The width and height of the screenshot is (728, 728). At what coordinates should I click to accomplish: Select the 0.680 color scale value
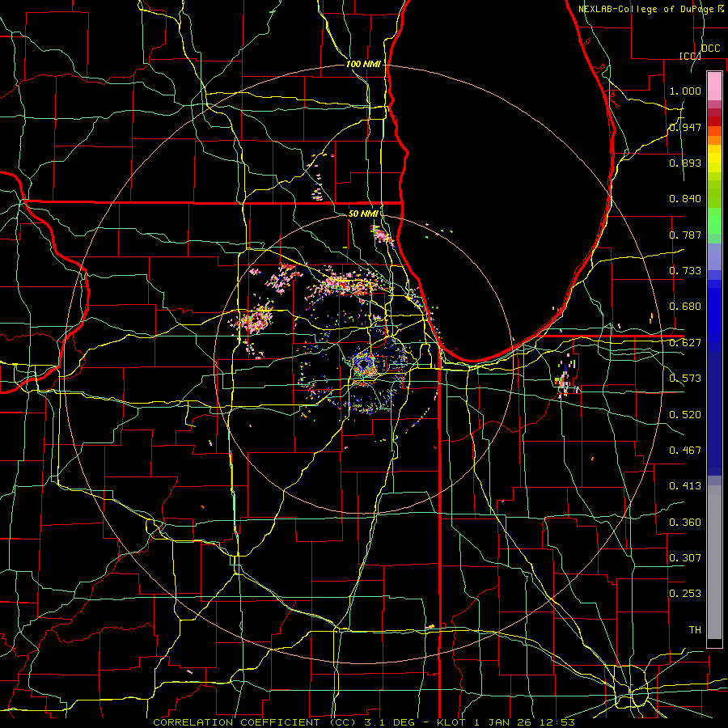tap(685, 307)
